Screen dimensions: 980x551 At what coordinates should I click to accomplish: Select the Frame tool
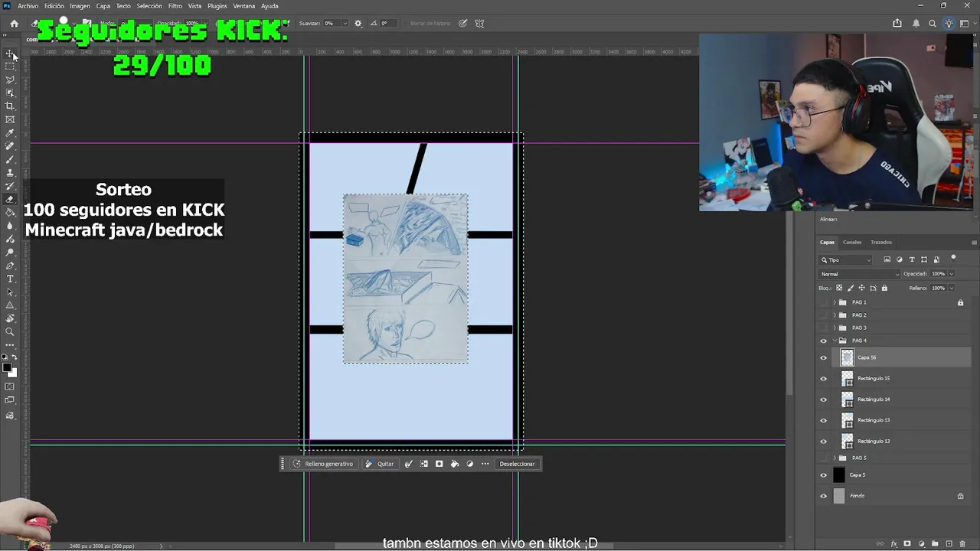pyautogui.click(x=10, y=119)
